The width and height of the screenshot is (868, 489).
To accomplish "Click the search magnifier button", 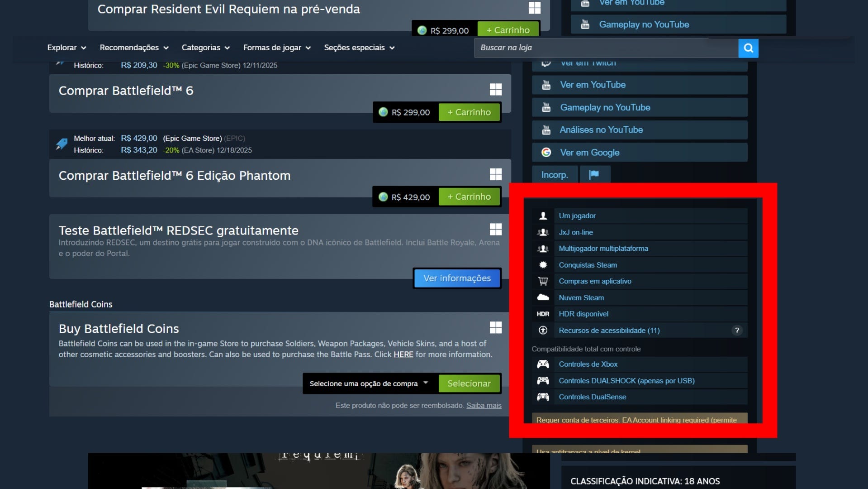I will tap(748, 48).
